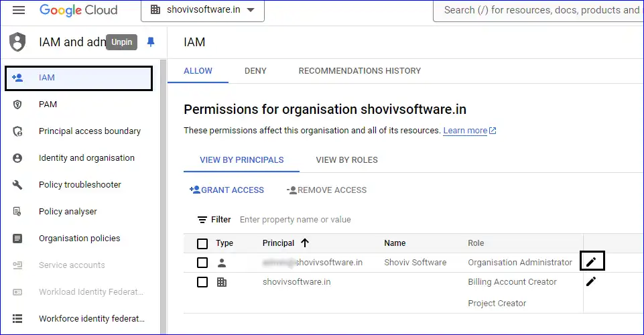Open the hamburger navigation menu
644x335 pixels.
[19, 10]
